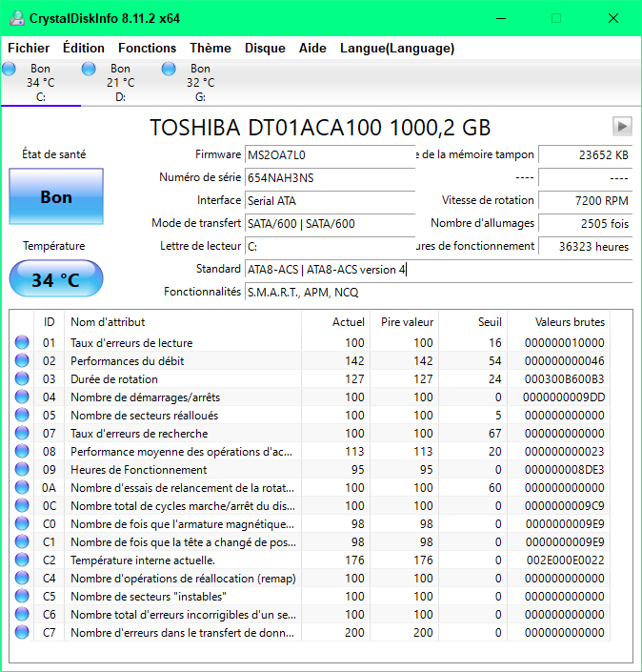
Task: Click status orb of attribute C7 row
Action: point(22,632)
